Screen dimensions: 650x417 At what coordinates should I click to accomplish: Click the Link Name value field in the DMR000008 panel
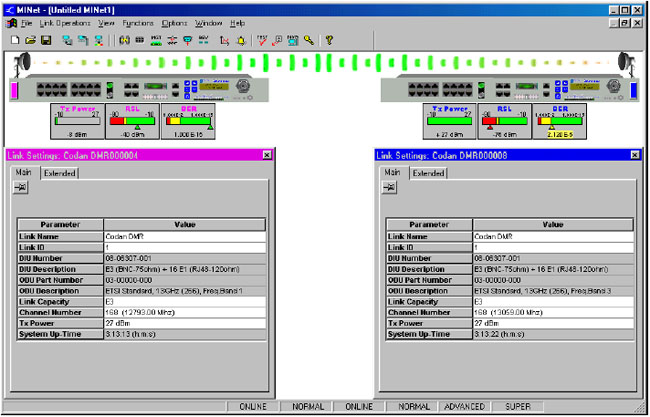553,237
